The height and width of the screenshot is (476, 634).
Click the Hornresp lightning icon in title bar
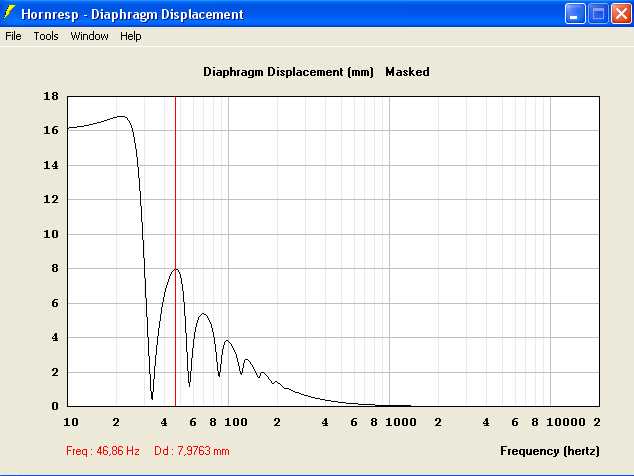(x=11, y=14)
